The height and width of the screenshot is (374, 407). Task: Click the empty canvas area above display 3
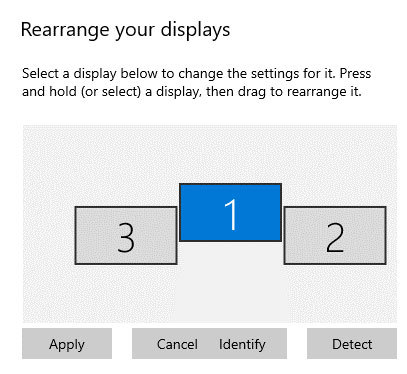pyautogui.click(x=126, y=167)
